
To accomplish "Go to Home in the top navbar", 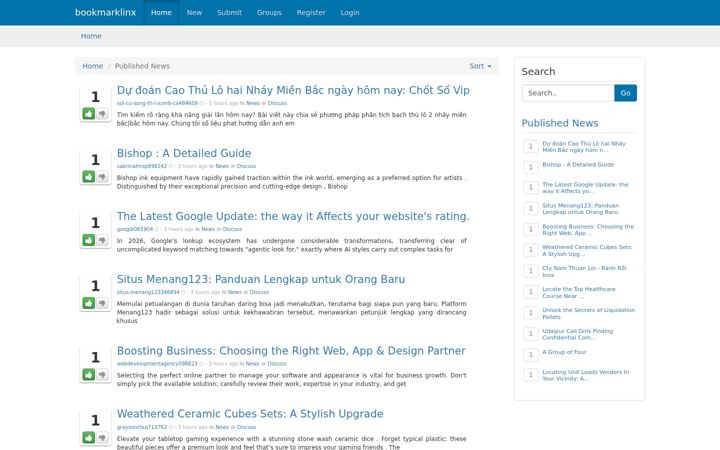I will pyautogui.click(x=161, y=12).
